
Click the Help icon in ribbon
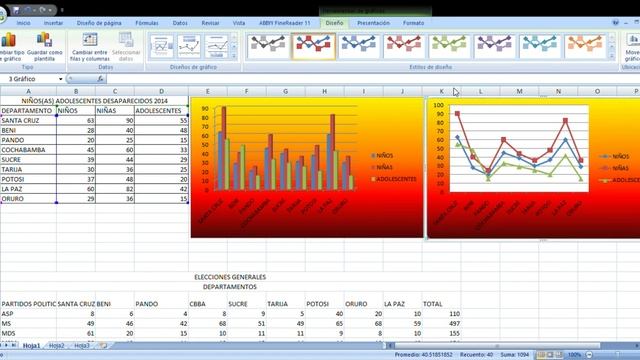pyautogui.click(x=616, y=23)
